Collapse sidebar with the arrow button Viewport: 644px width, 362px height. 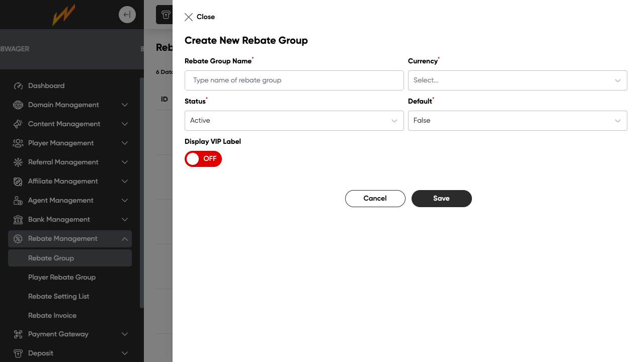(127, 15)
